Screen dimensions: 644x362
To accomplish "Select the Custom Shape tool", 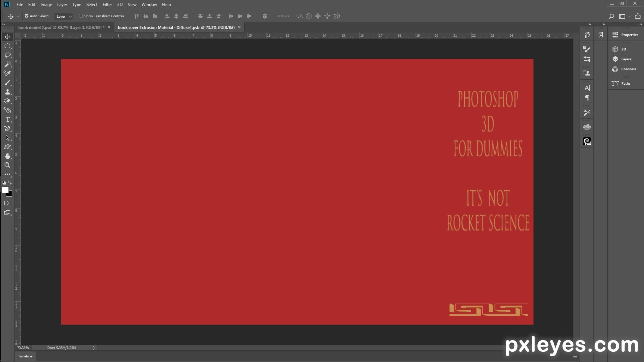I will pyautogui.click(x=7, y=147).
